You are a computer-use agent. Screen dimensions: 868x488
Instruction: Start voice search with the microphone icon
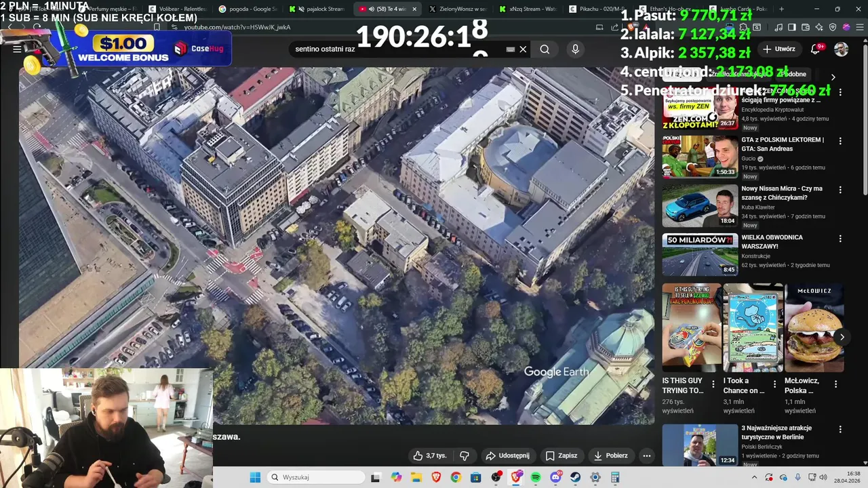coord(575,49)
